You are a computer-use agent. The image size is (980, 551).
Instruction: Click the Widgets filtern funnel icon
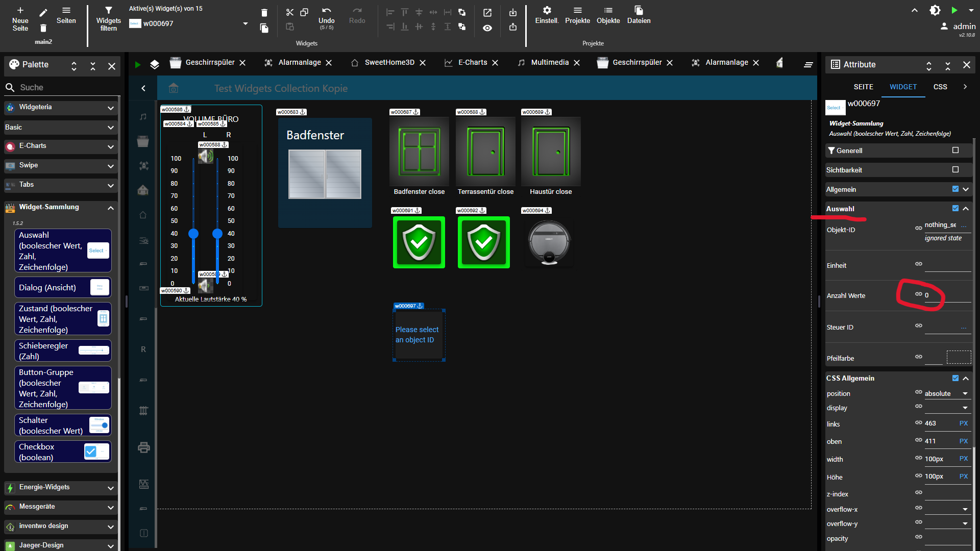tap(108, 10)
